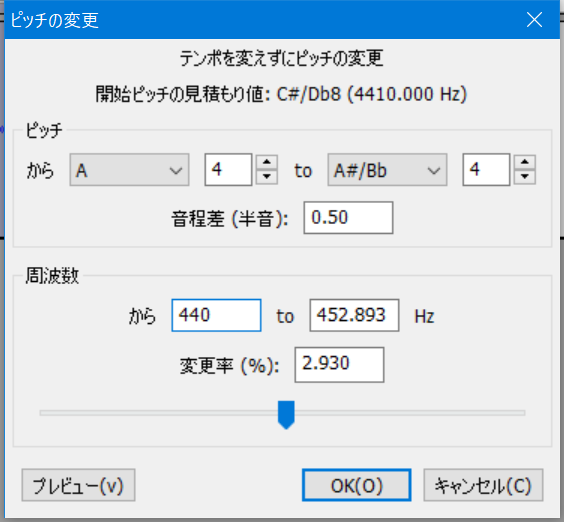Open the to-pitch dropdown showing A#/Bb
564x522 pixels.
387,170
